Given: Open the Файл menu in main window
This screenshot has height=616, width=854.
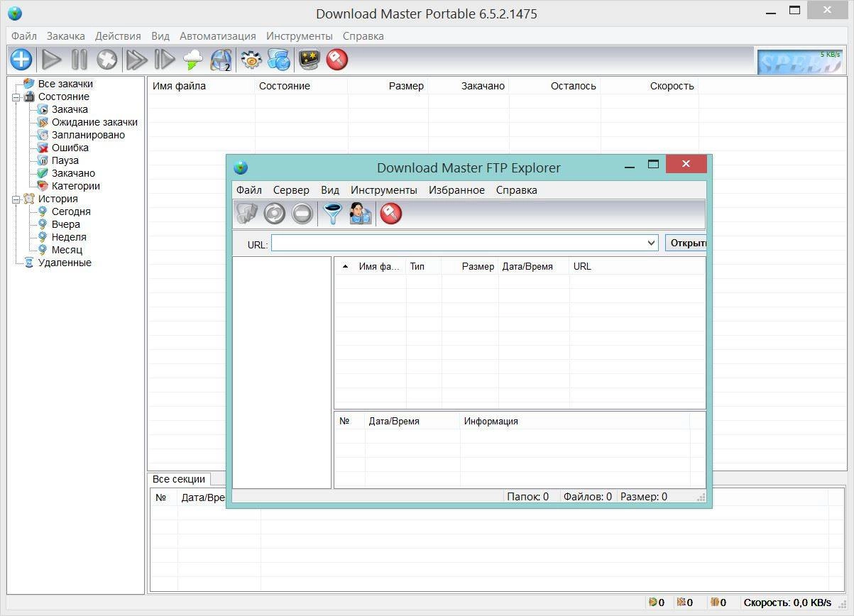Looking at the screenshot, I should pos(24,35).
